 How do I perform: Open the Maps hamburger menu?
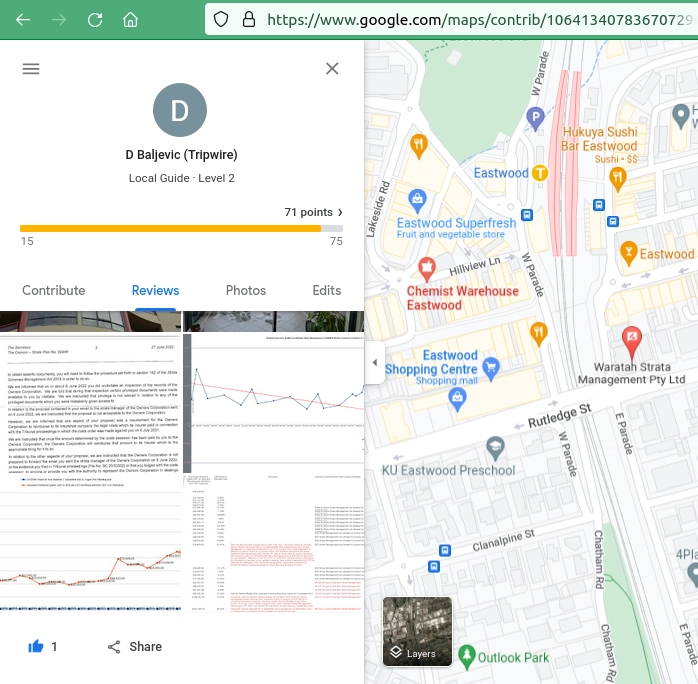tap(31, 69)
